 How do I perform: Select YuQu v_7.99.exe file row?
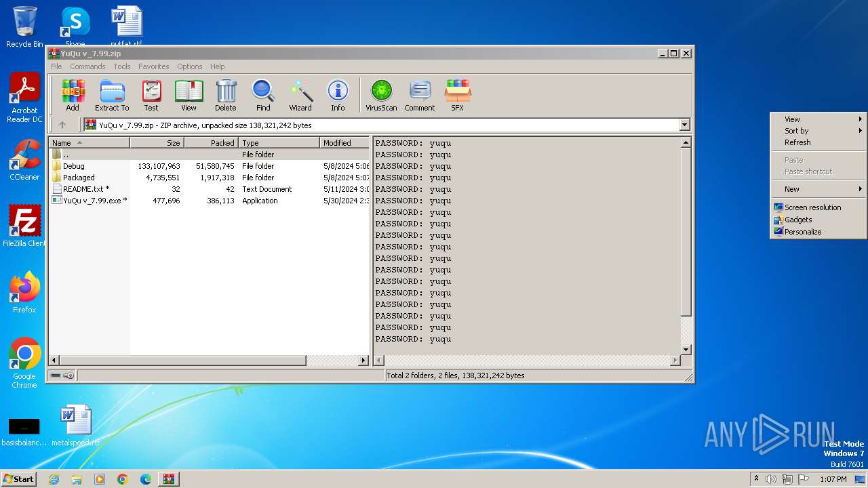coord(210,201)
